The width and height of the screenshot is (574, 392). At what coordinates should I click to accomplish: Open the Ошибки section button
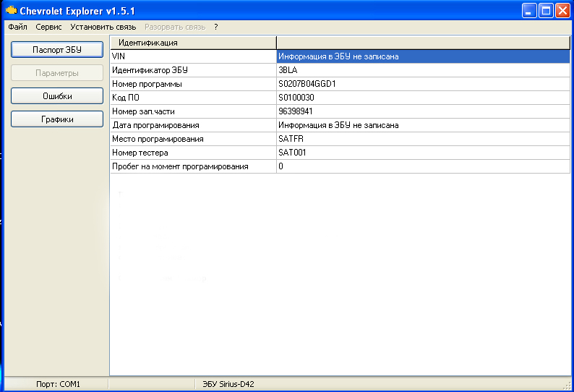pos(57,96)
